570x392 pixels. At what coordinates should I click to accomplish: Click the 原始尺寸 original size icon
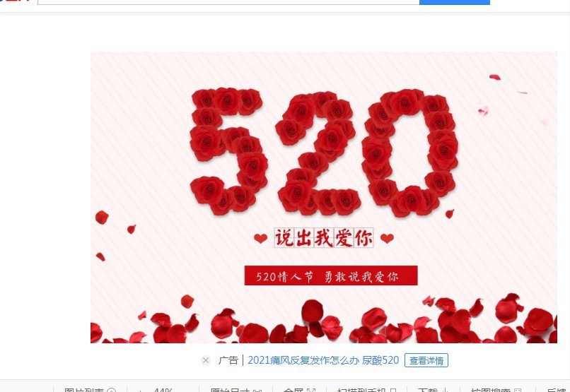coord(257,391)
